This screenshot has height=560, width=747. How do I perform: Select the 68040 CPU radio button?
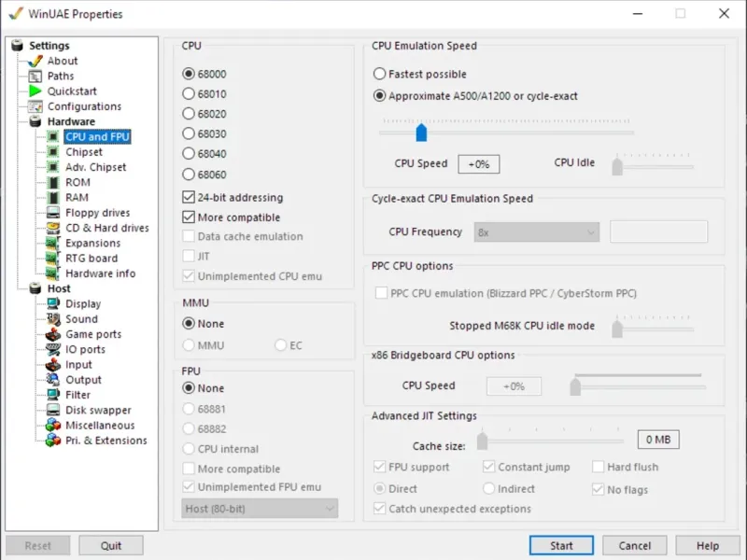point(189,154)
